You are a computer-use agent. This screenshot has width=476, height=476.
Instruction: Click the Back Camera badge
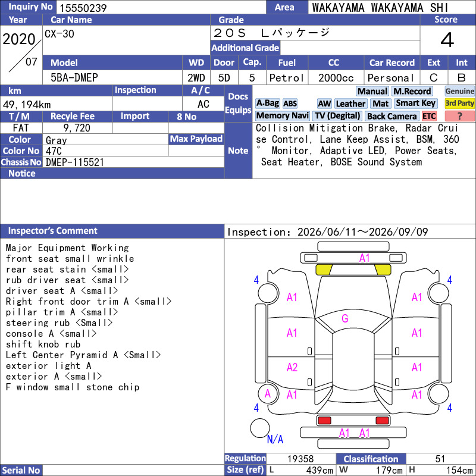392,116
